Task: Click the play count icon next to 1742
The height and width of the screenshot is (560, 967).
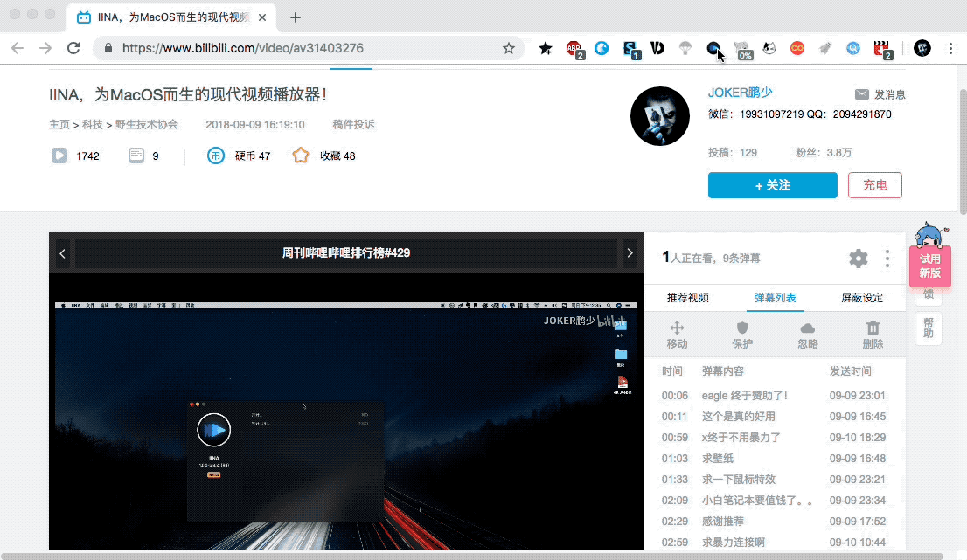Action: pos(59,156)
